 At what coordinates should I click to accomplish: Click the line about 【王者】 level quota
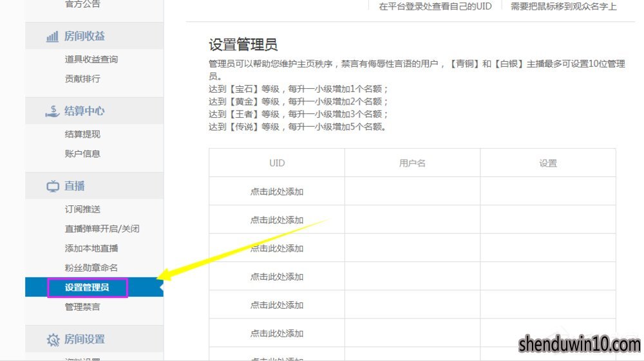[x=299, y=115]
